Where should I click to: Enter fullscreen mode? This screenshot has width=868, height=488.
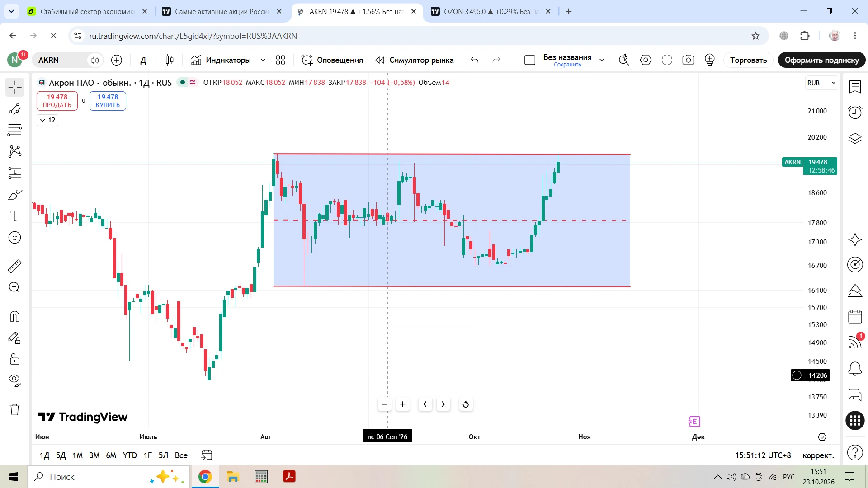pos(667,60)
